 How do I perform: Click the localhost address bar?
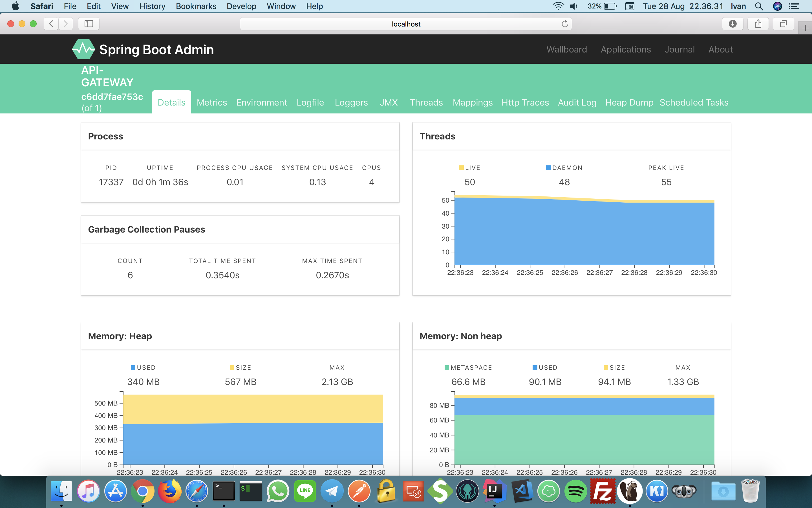coord(406,24)
